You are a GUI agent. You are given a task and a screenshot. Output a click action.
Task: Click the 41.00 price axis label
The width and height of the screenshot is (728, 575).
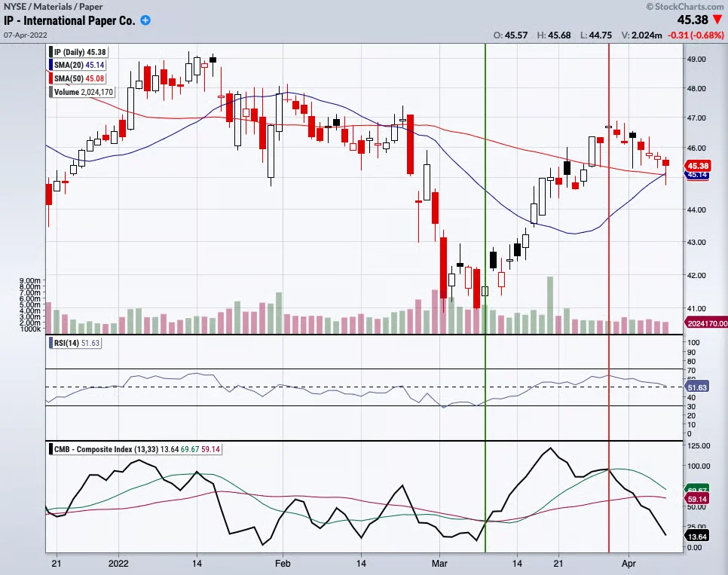point(696,308)
